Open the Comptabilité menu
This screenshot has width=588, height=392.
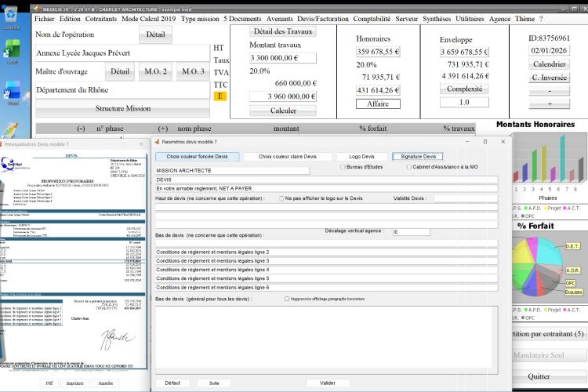tap(372, 19)
